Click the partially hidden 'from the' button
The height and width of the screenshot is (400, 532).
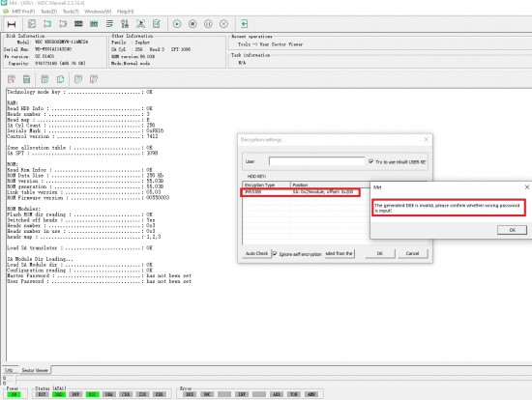point(340,253)
